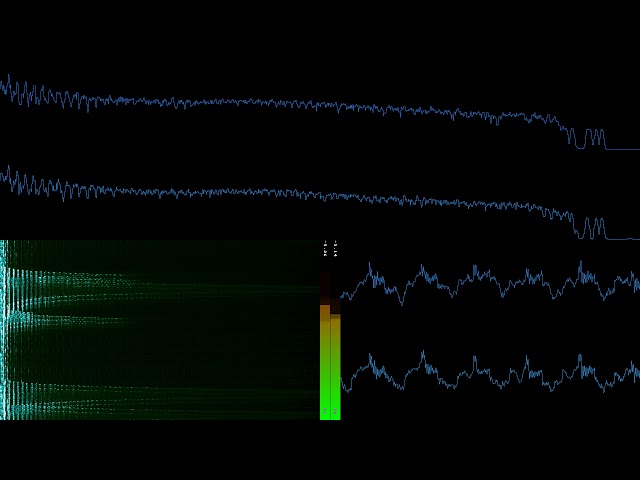640x480 pixels.
Task: Click the flat tail of upper spectrum line
Action: (622, 149)
